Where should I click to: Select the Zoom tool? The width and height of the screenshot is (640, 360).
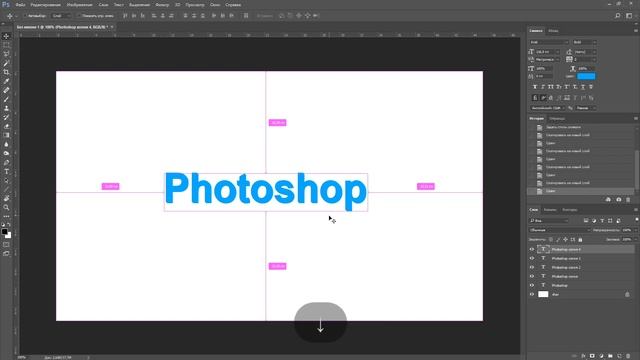[6, 207]
